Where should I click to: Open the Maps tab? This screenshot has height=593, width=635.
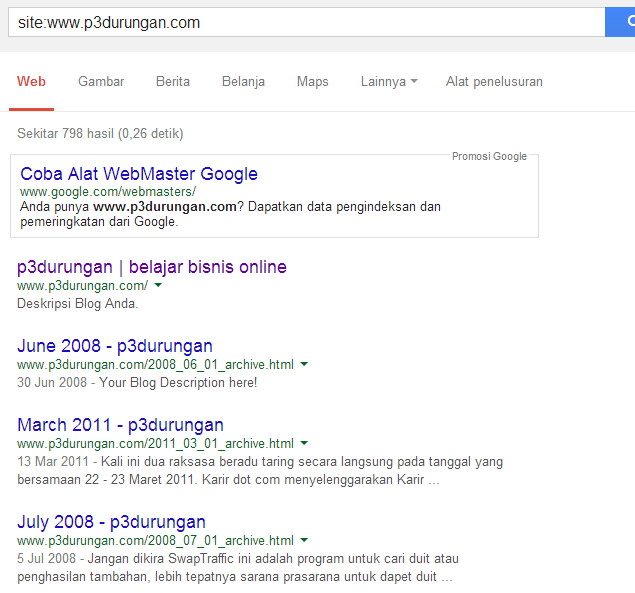(313, 81)
